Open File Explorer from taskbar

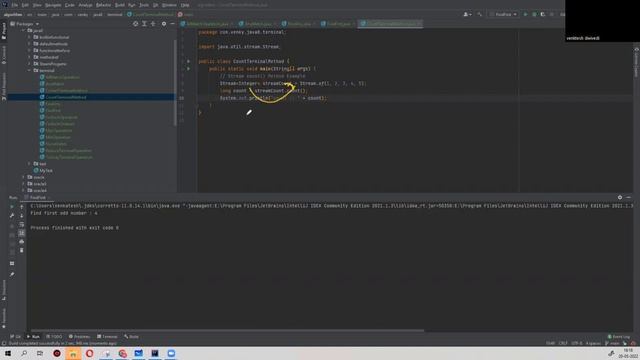[73, 353]
